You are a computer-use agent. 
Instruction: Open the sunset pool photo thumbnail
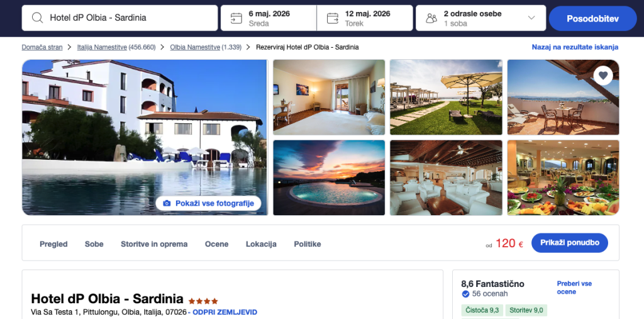click(329, 177)
